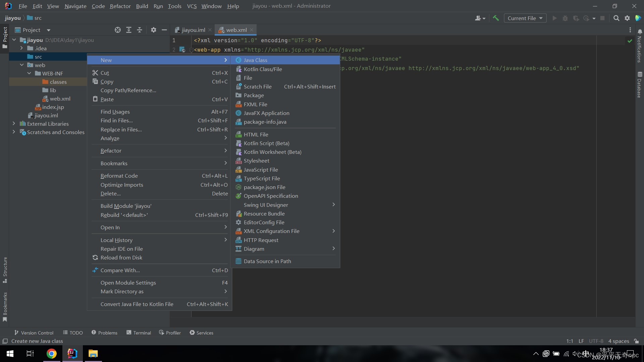Open the Services tool window
This screenshot has width=644, height=362.
pos(201,333)
